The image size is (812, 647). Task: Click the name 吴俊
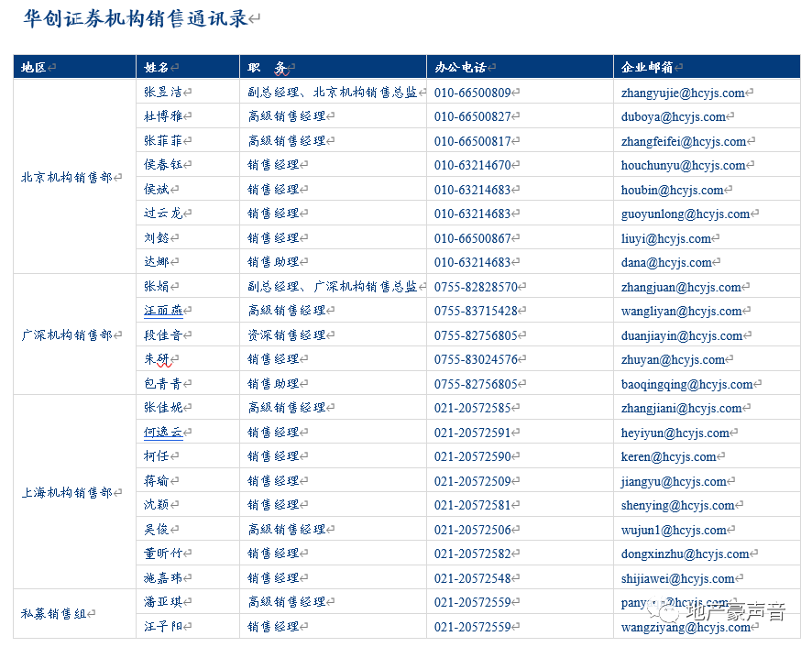(x=157, y=530)
